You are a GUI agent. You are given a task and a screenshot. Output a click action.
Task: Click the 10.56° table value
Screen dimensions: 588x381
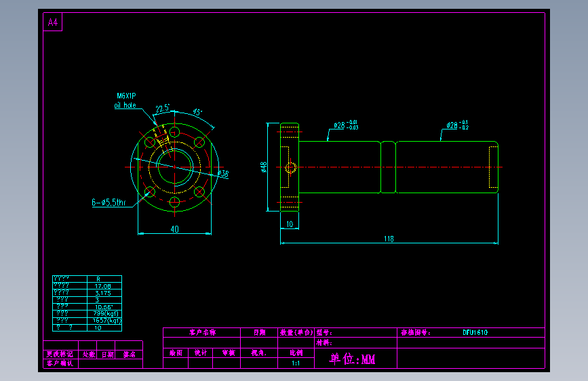click(x=104, y=307)
